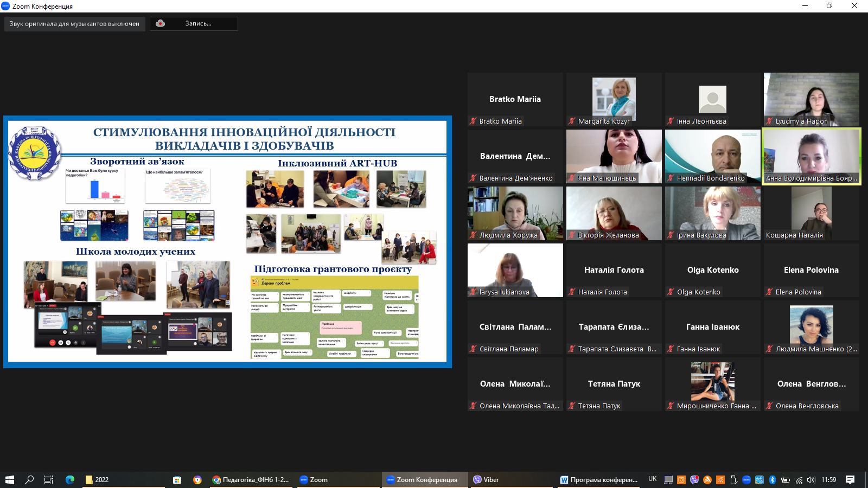Viewport: 868px width, 488px height.
Task: Switch the UK keyboard language indicator
Action: (x=652, y=479)
